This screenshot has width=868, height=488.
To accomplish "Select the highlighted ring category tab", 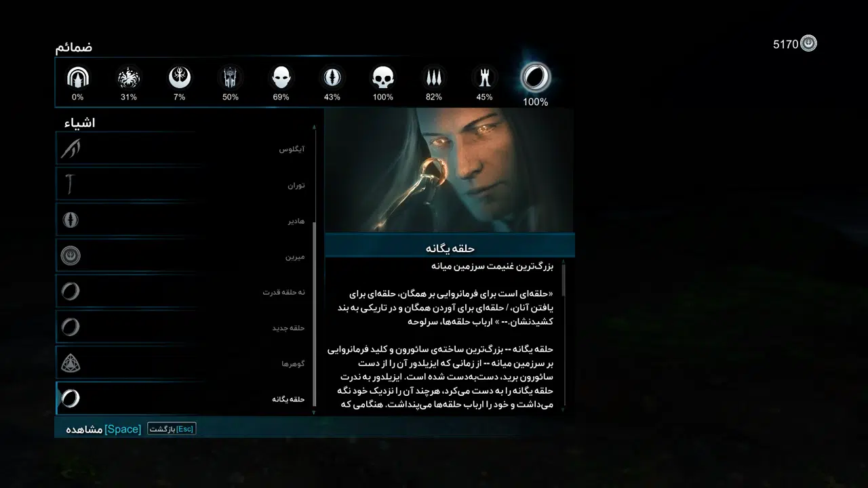I will [536, 77].
